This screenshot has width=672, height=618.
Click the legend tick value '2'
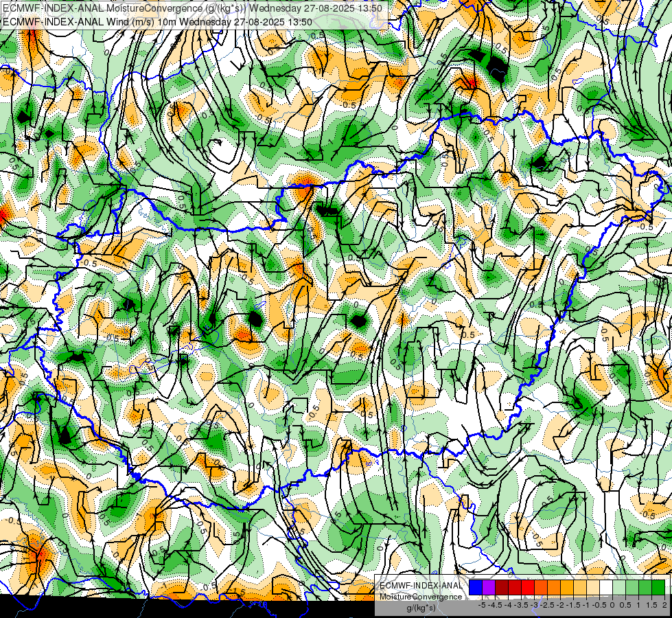coord(664,605)
